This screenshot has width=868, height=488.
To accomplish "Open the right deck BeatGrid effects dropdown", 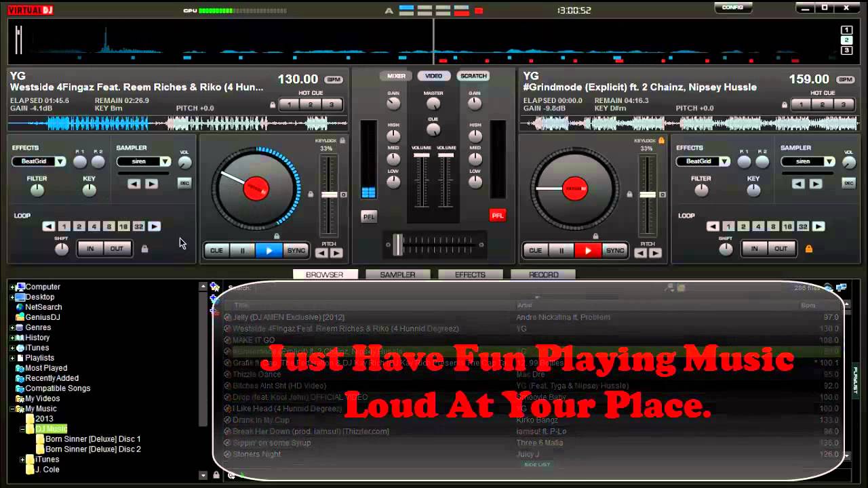I will pos(724,161).
